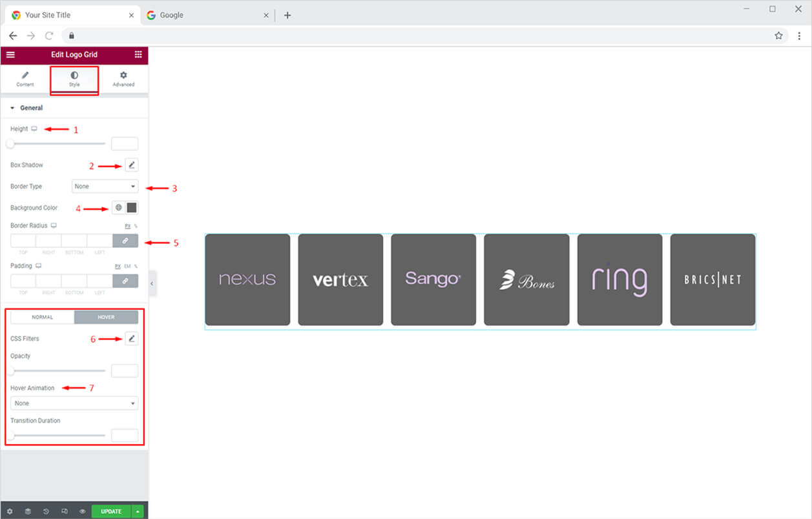This screenshot has width=812, height=519.
Task: Bookmark this page with the star
Action: tap(778, 36)
